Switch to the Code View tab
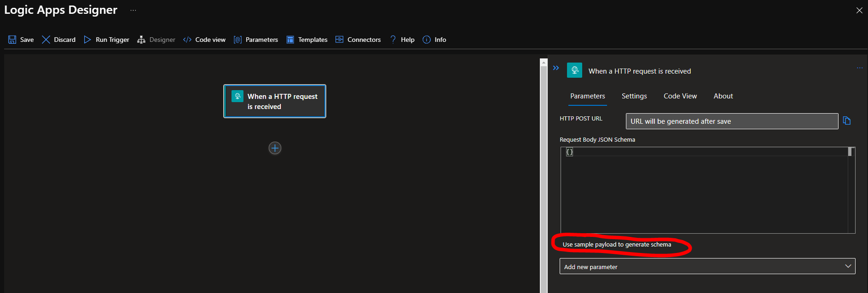The image size is (868, 293). (x=680, y=96)
